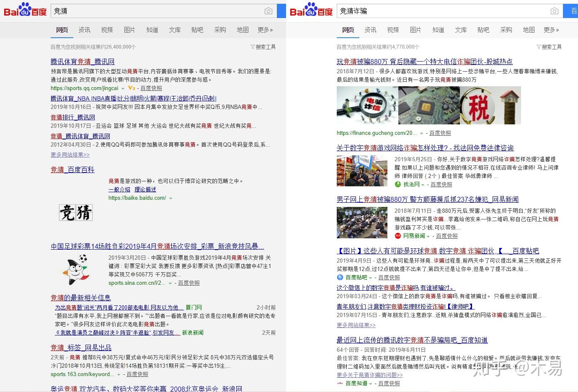Switch to 图片 tab in left window

tap(129, 30)
